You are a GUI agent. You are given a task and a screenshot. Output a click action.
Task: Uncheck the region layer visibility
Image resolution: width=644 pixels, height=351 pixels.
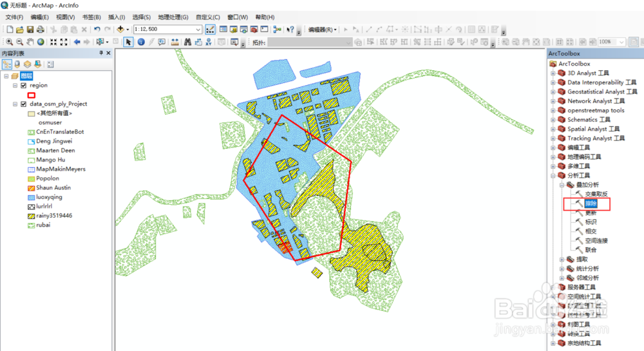pos(23,86)
